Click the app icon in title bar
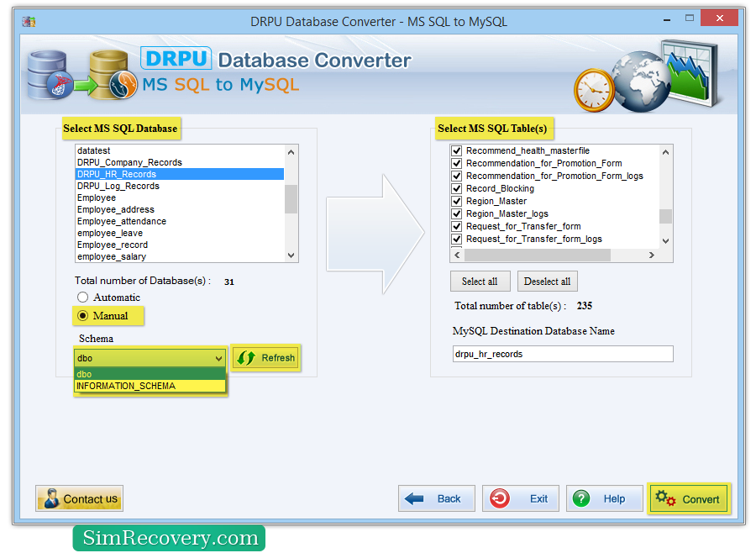The image size is (756, 553). pyautogui.click(x=29, y=21)
